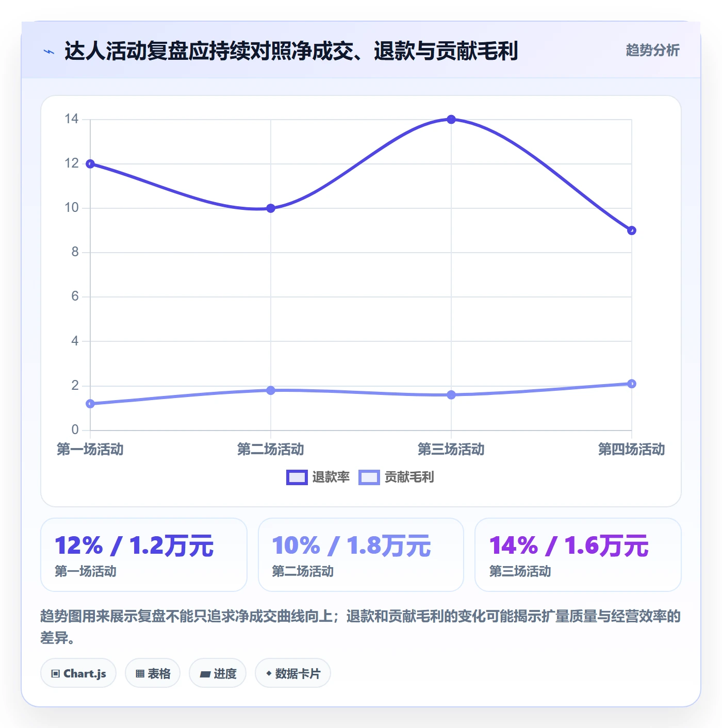This screenshot has width=722, height=728.
Task: Click the 第一场活动 x-axis label
Action: [90, 450]
